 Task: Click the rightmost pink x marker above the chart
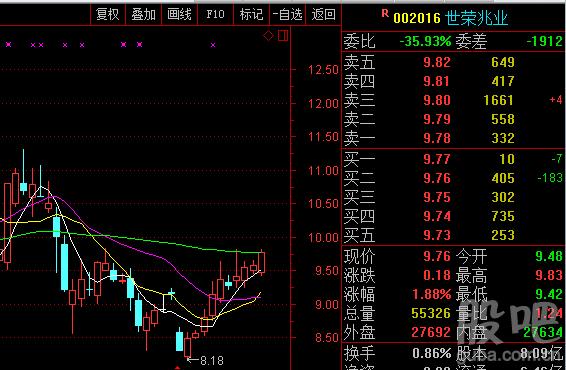point(213,45)
